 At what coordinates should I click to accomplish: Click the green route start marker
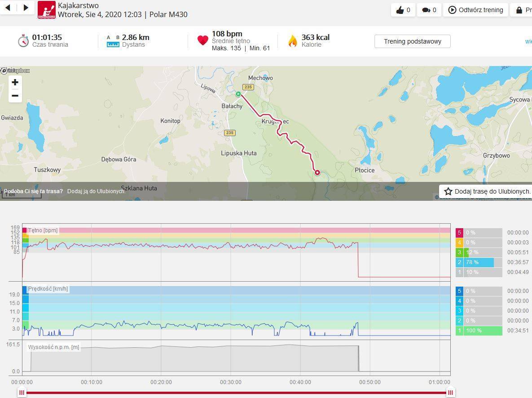(238, 94)
